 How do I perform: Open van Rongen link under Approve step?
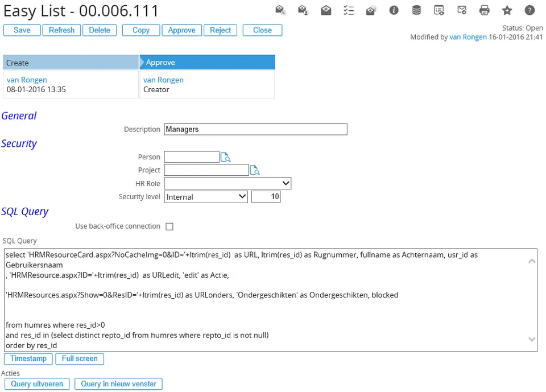click(163, 80)
